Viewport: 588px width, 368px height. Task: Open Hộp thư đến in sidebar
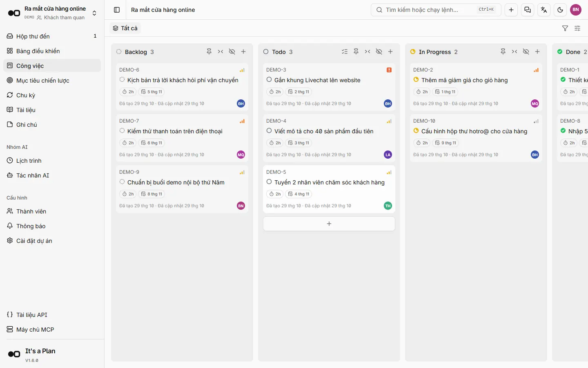coord(52,36)
